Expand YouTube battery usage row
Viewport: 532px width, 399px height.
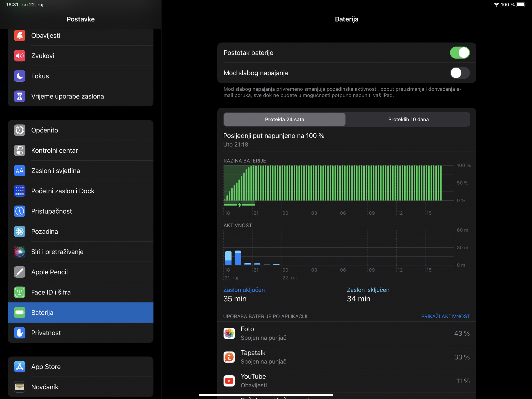tap(346, 381)
